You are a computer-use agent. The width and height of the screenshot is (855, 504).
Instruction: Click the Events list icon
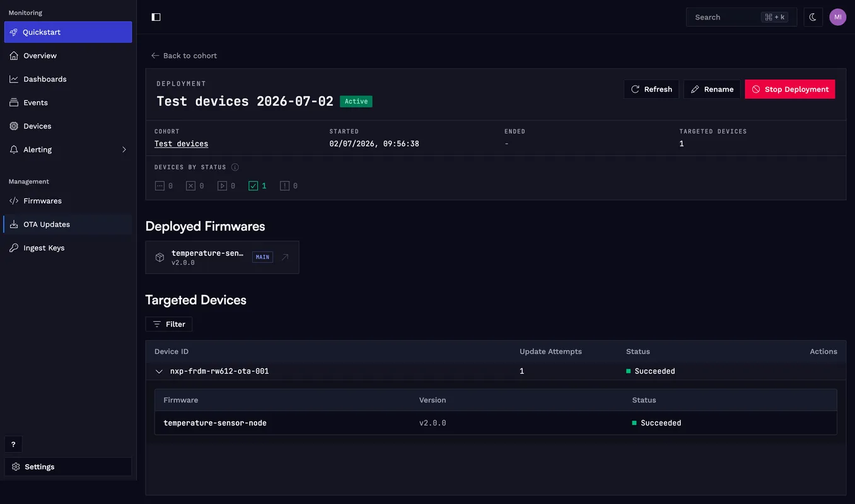(x=14, y=102)
